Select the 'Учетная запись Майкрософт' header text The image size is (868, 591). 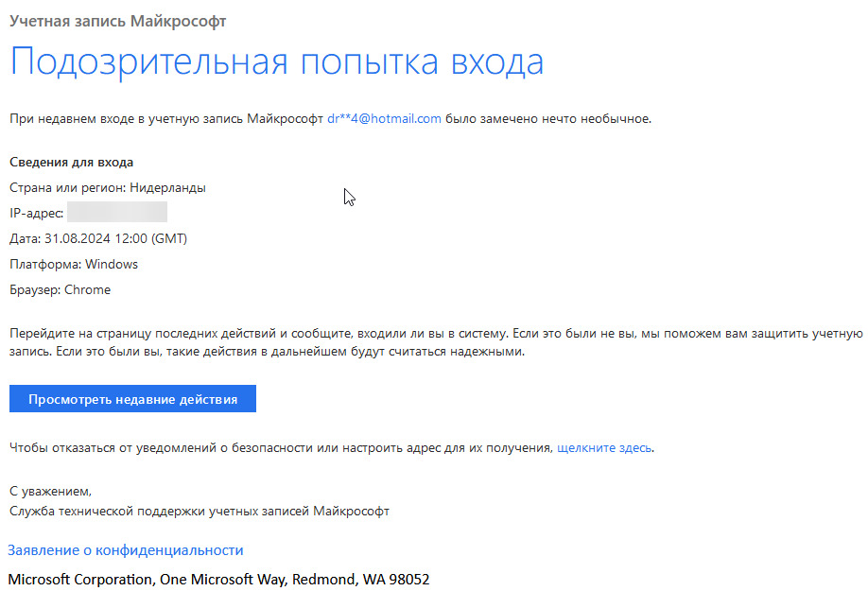[x=118, y=21]
